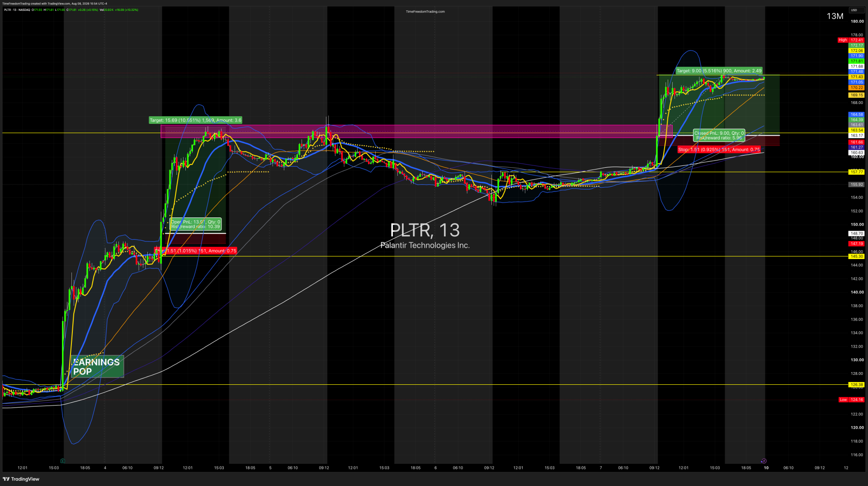The width and height of the screenshot is (868, 486).
Task: Click the purple circular icon on the time axis
Action: click(x=764, y=461)
